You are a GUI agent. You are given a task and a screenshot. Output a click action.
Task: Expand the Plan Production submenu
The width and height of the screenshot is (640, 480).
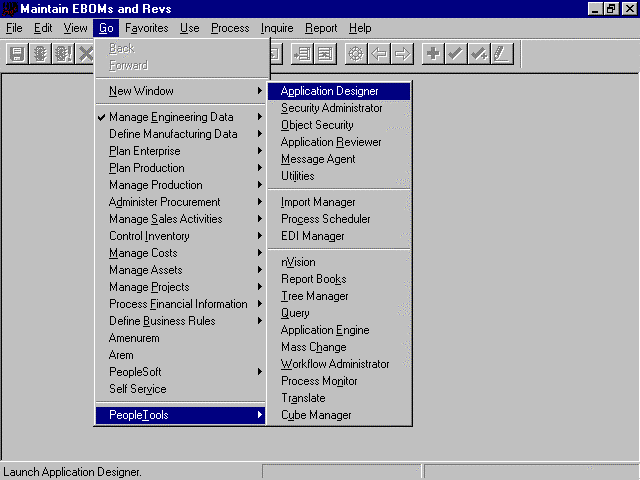[x=180, y=168]
